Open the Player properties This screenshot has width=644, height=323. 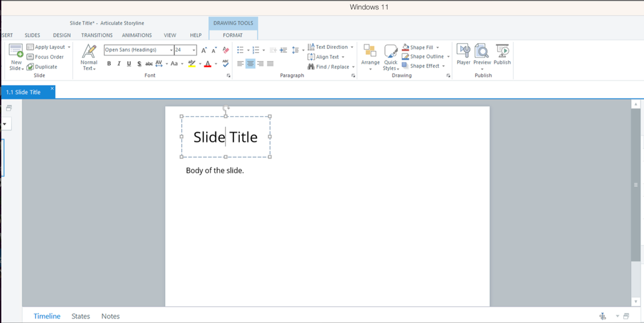(x=463, y=55)
